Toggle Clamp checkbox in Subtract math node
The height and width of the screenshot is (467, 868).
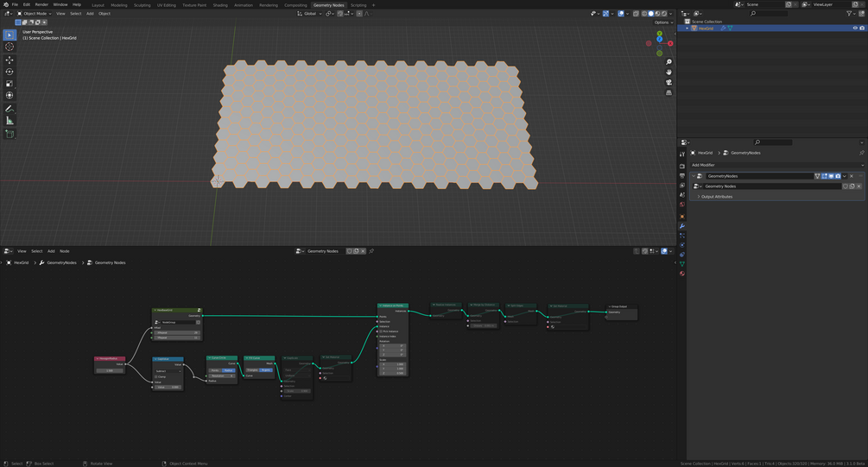coord(156,377)
